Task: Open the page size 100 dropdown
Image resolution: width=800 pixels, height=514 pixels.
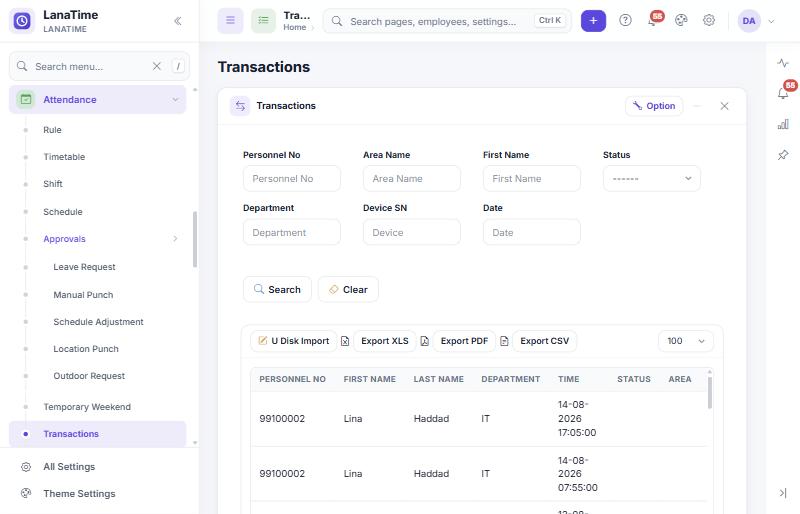Action: [x=686, y=341]
